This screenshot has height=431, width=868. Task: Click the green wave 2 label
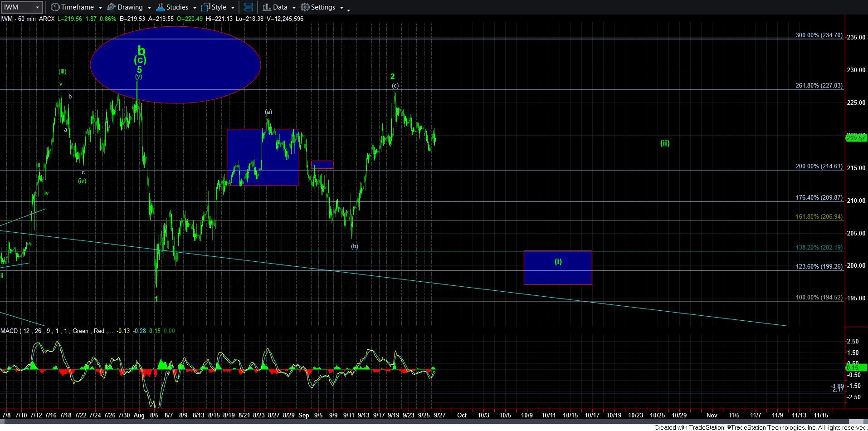tap(393, 77)
